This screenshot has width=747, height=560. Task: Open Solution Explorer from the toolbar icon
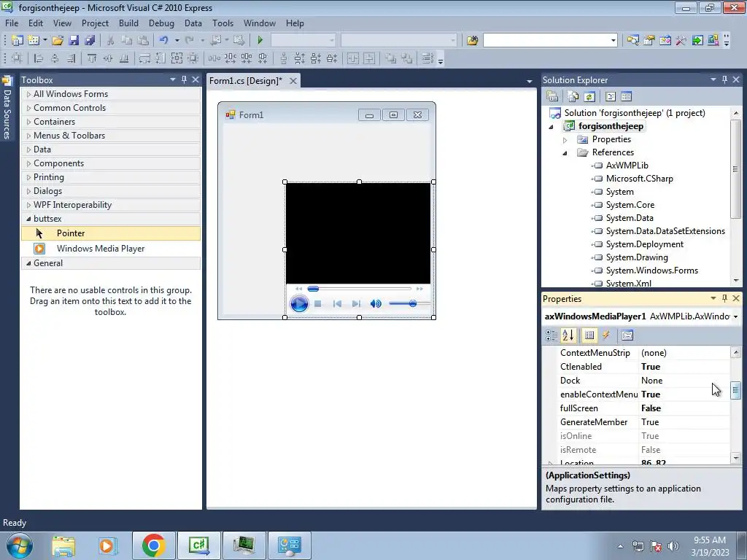click(632, 41)
